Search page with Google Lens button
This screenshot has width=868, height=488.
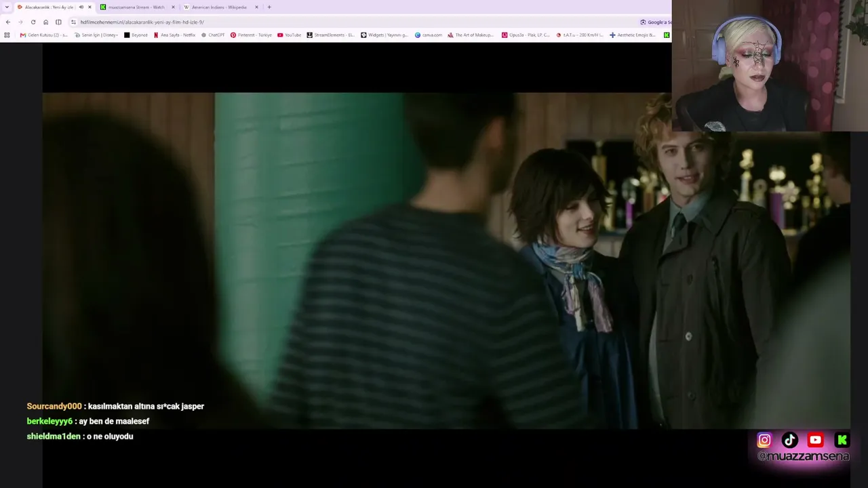tap(655, 22)
